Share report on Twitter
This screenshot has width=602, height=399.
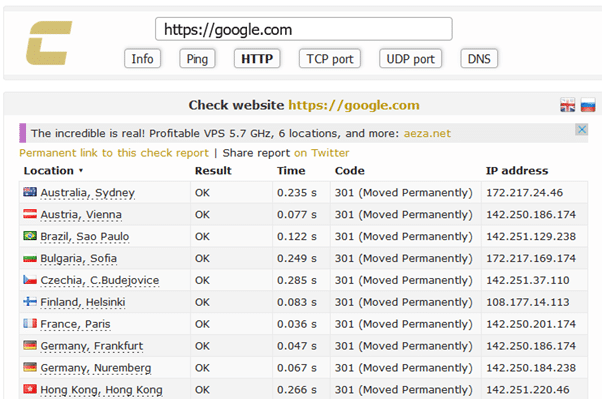322,153
